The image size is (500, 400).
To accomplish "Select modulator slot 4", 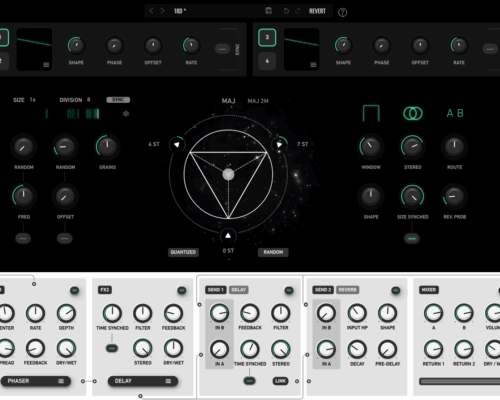I will [x=267, y=61].
